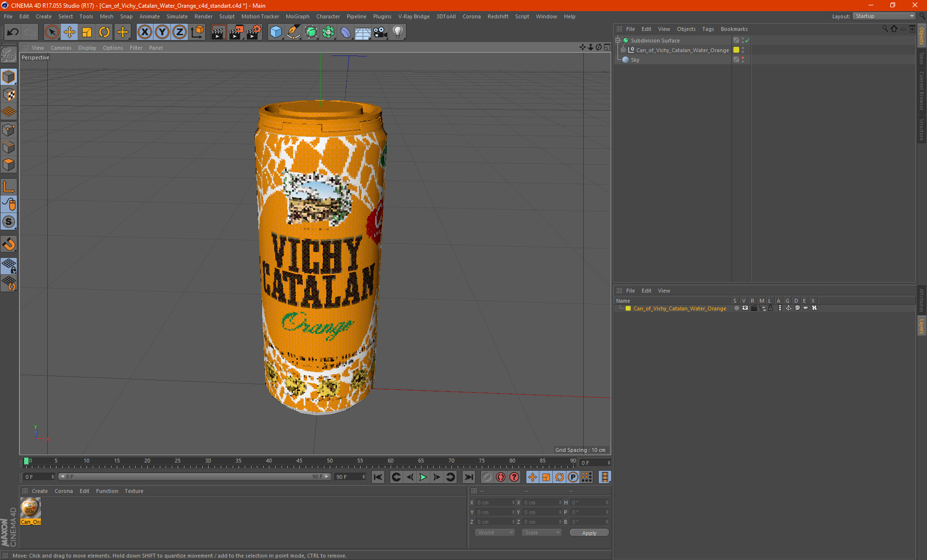The width and height of the screenshot is (927, 560).
Task: Open the File menu
Action: click(8, 16)
